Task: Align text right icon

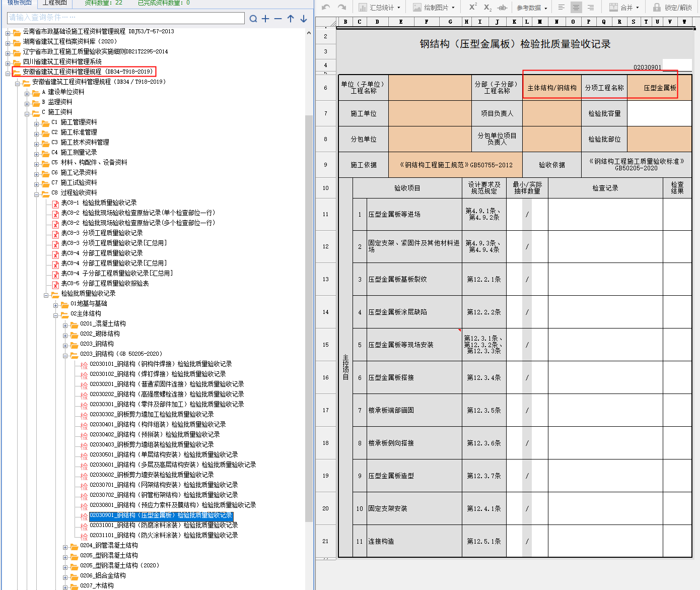Action: [591, 8]
